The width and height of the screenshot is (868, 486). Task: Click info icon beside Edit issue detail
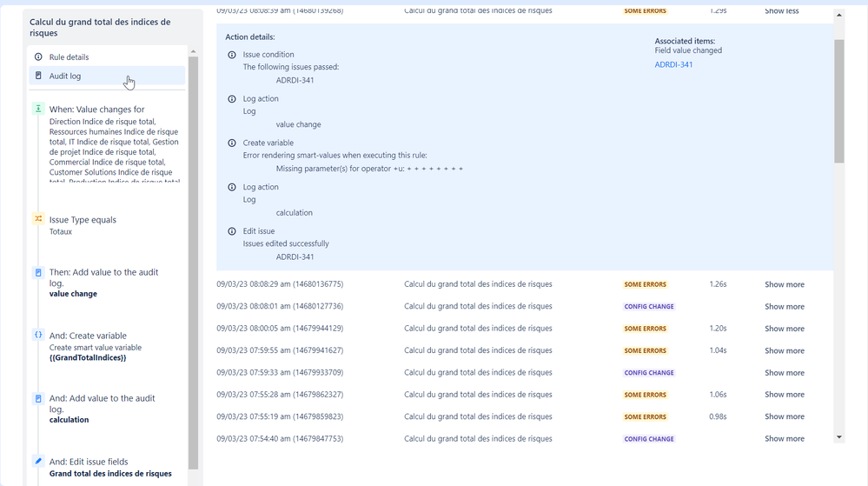232,231
